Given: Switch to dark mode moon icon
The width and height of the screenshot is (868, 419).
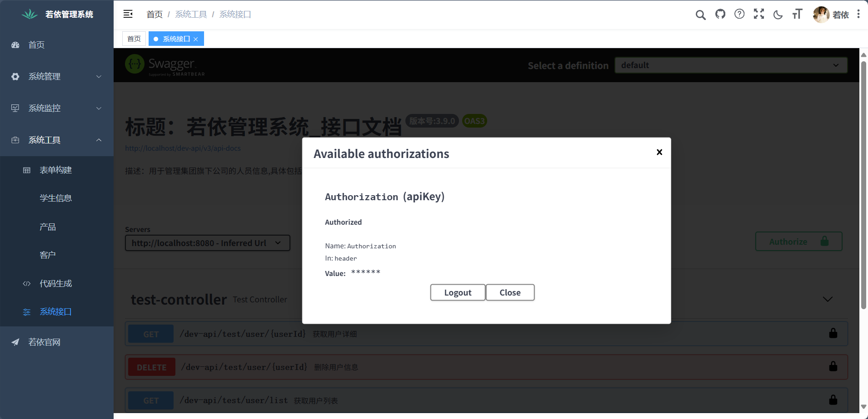Looking at the screenshot, I should coord(778,15).
